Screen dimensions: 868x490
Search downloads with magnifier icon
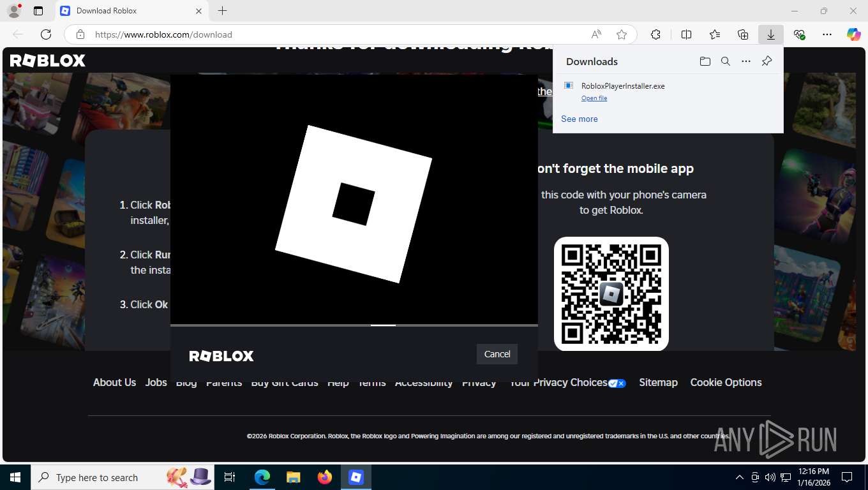click(726, 61)
